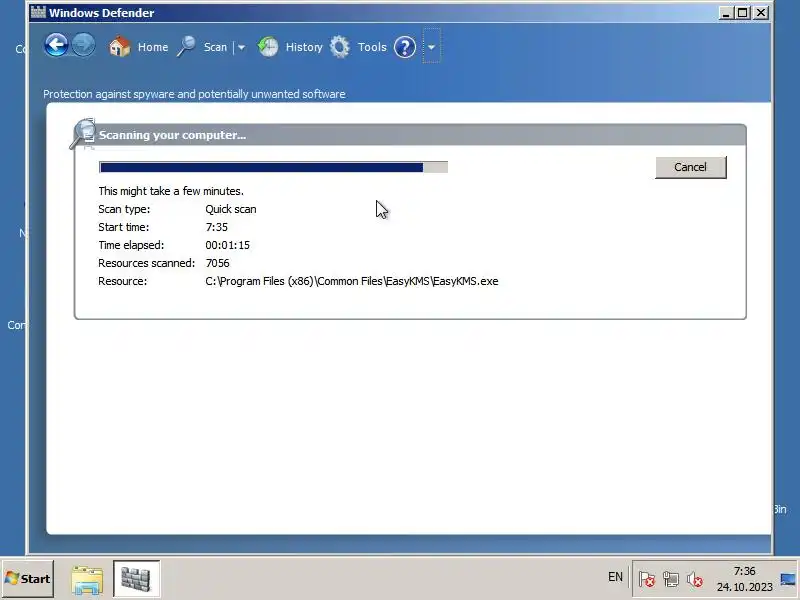Click the Windows Defender taskbar button

(136, 579)
